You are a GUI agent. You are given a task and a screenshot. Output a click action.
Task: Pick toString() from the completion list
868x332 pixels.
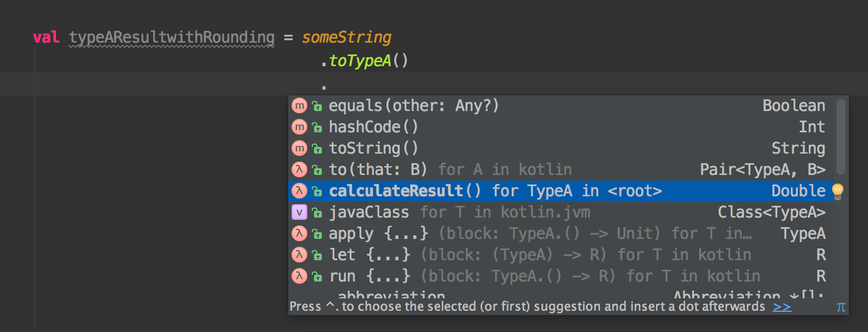373,148
